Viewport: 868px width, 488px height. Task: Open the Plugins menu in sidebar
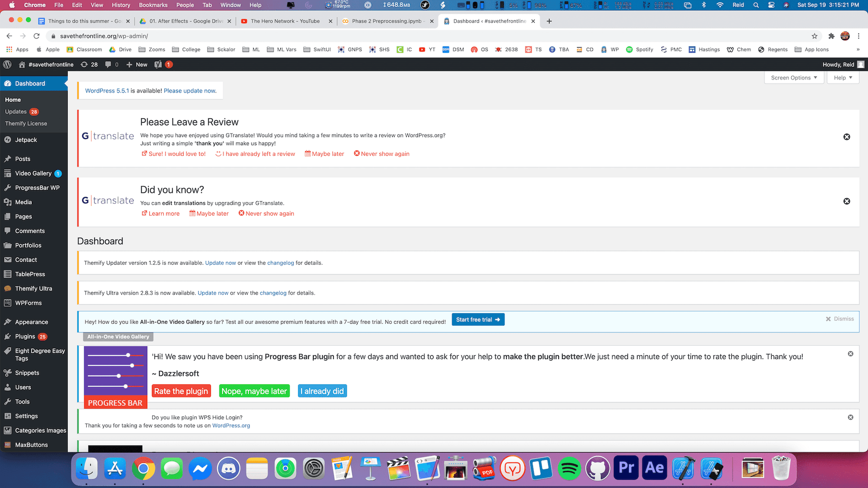[x=25, y=337]
